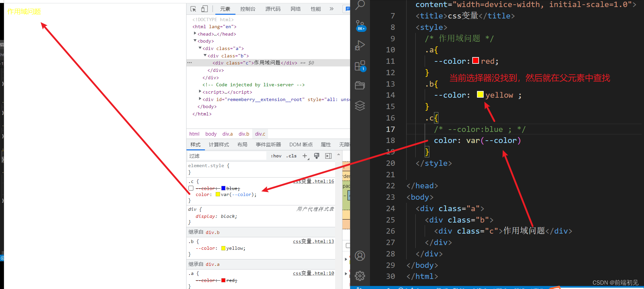This screenshot has height=289, width=644.
Task: Follow the css变量.html:13 source link
Action: click(x=314, y=241)
